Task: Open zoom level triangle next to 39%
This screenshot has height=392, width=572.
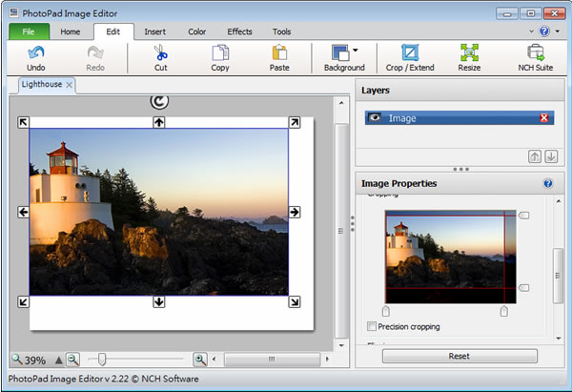Action: tap(58, 360)
